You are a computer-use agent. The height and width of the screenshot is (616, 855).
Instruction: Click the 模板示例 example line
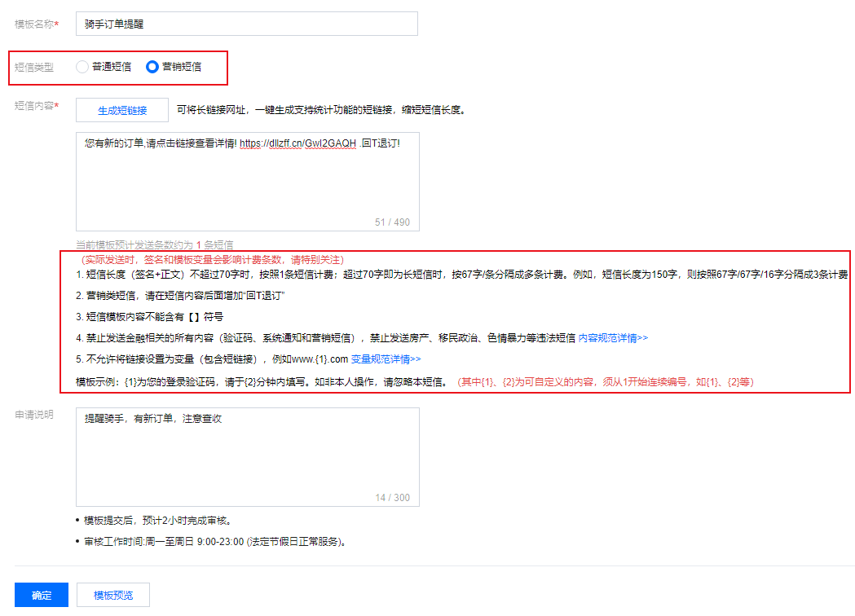[415, 381]
